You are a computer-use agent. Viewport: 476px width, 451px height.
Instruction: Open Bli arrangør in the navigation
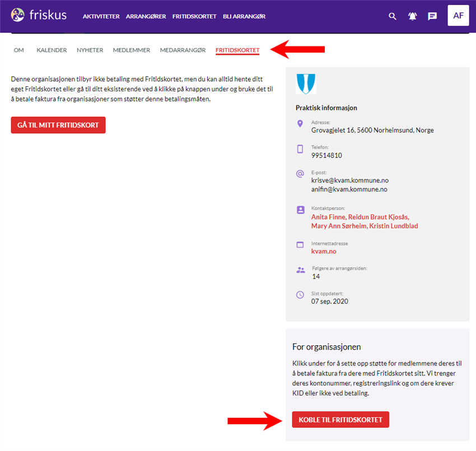(244, 16)
